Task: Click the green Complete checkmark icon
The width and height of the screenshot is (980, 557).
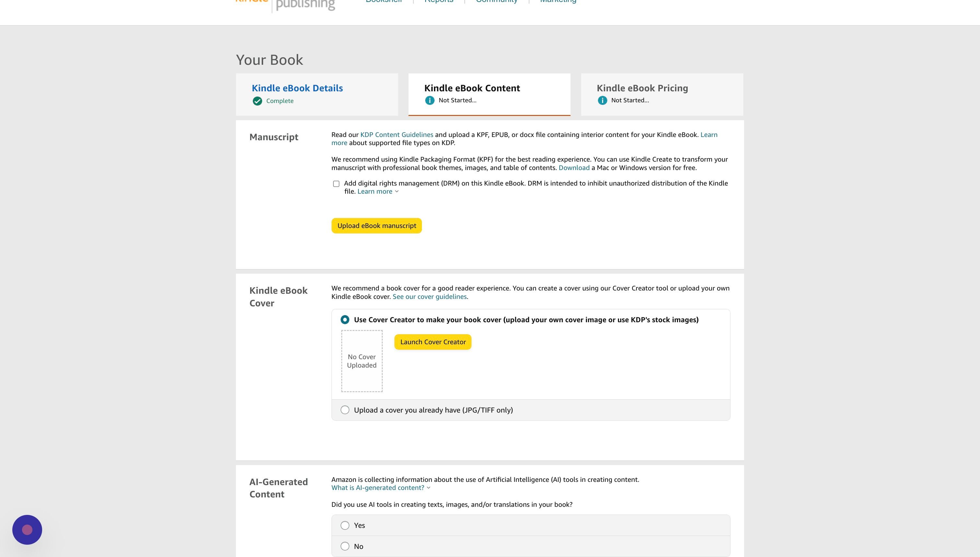Action: tap(257, 101)
